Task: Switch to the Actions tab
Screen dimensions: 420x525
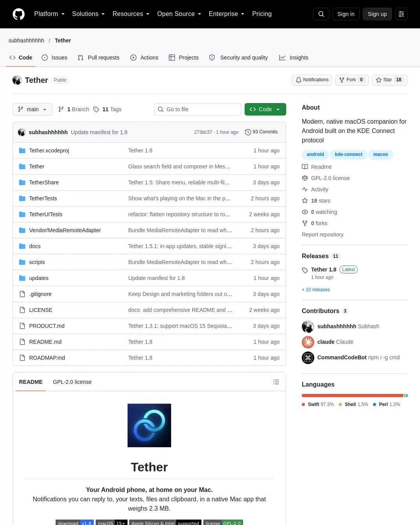Action: click(x=144, y=58)
